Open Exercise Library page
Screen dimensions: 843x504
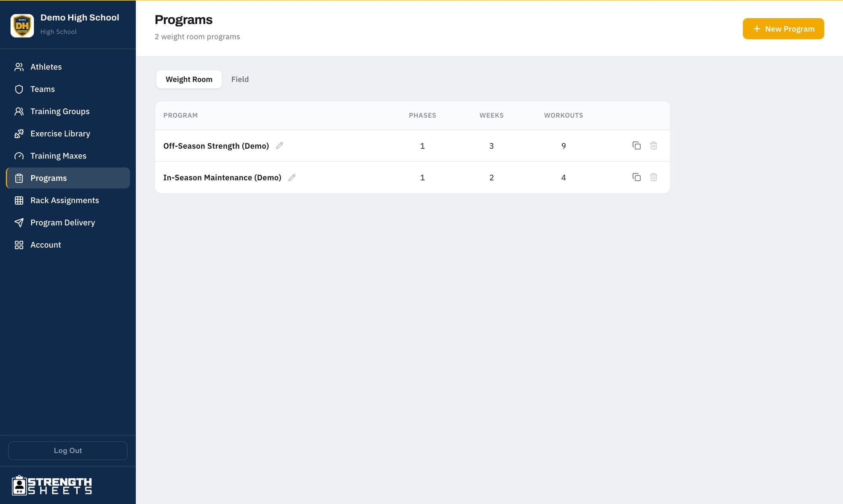(68, 134)
